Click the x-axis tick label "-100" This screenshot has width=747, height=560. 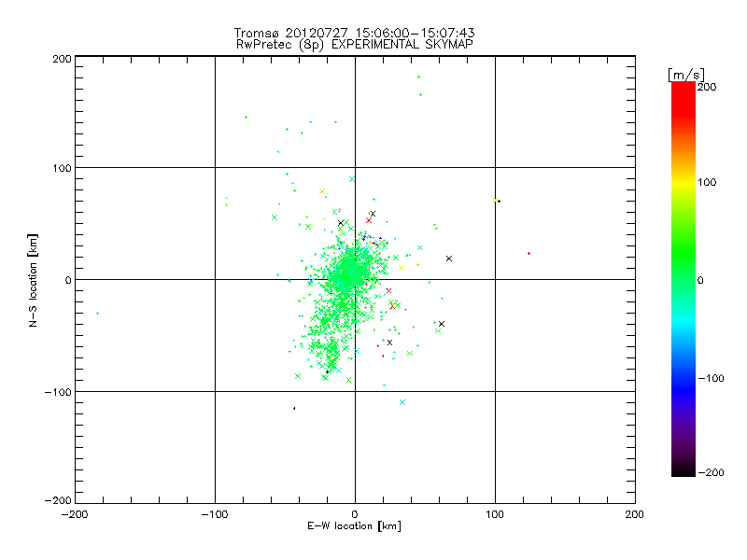tap(215, 514)
